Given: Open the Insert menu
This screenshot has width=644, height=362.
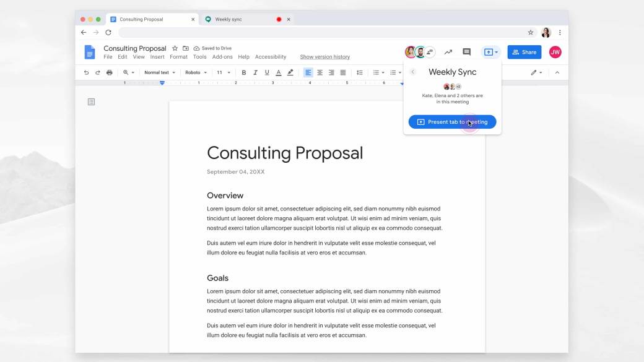Looking at the screenshot, I should [157, 56].
